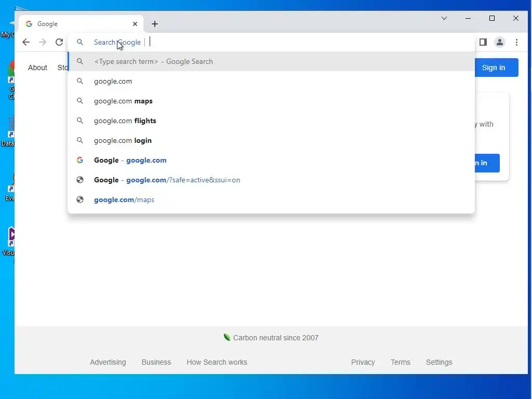The width and height of the screenshot is (532, 399).
Task: Click the Carbon neutral since 2007 link
Action: [x=275, y=338]
